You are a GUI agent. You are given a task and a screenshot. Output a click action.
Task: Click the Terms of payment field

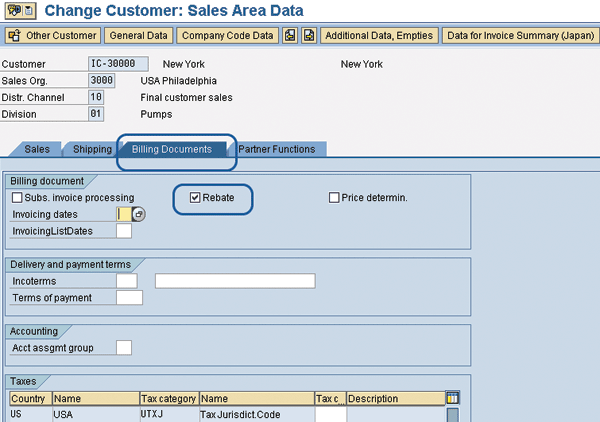[129, 298]
